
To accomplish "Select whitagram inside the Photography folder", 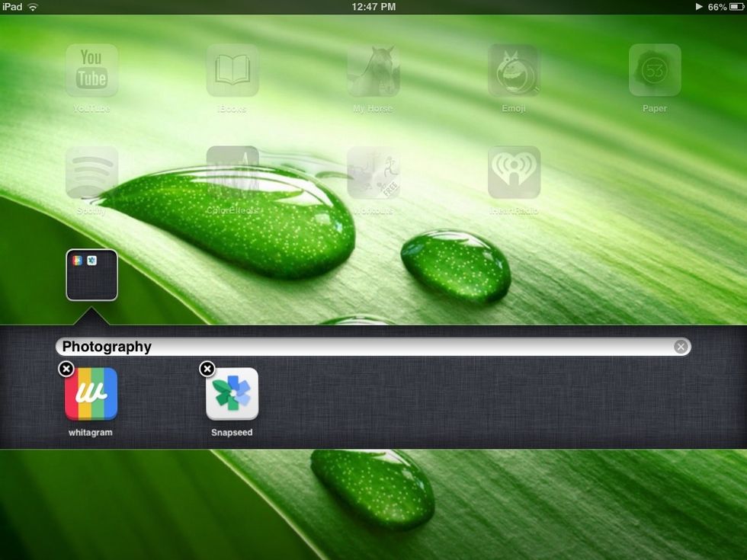I will pos(91,395).
